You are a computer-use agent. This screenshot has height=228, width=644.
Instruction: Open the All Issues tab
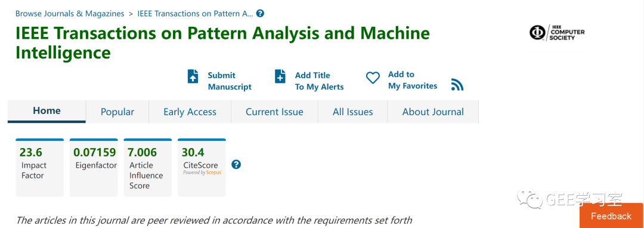[x=353, y=112]
